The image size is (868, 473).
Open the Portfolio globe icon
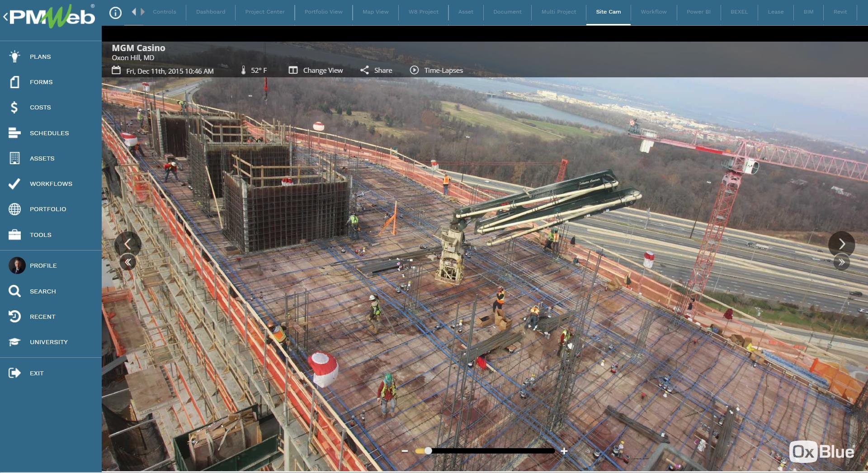click(x=14, y=209)
